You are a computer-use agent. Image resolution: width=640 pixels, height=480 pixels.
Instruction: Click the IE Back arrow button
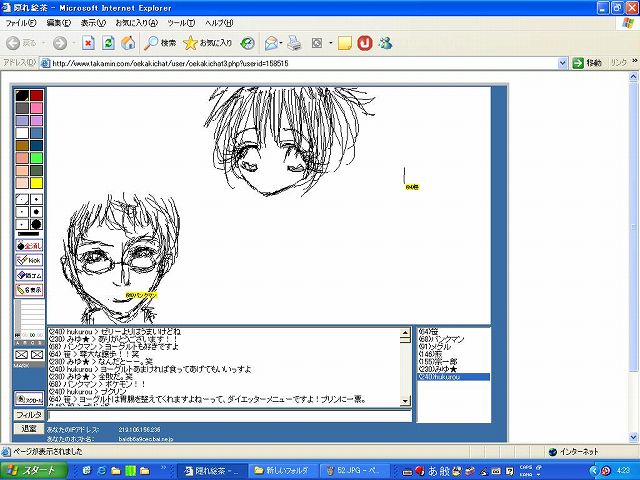click(13, 43)
